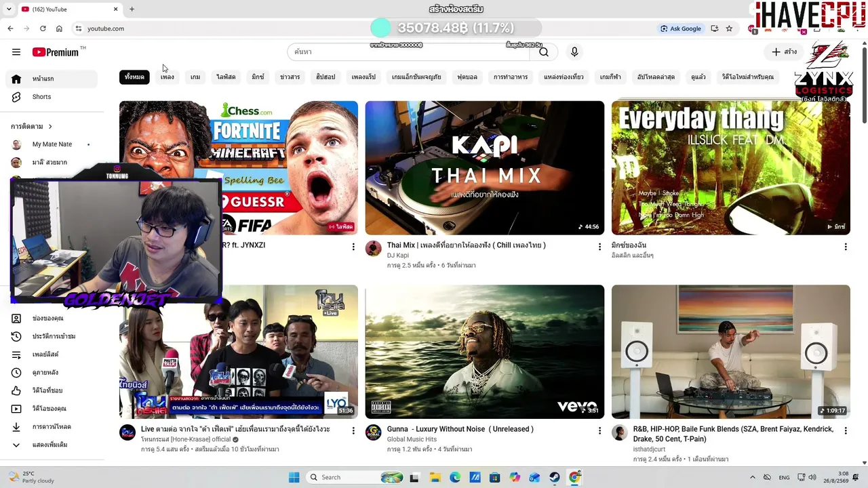Open Hone-Krasae channel avatar
This screenshot has width=868, height=488.
127,432
